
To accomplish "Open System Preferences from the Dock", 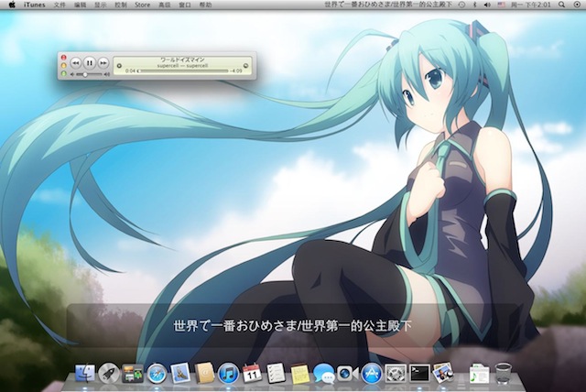I will [396, 373].
